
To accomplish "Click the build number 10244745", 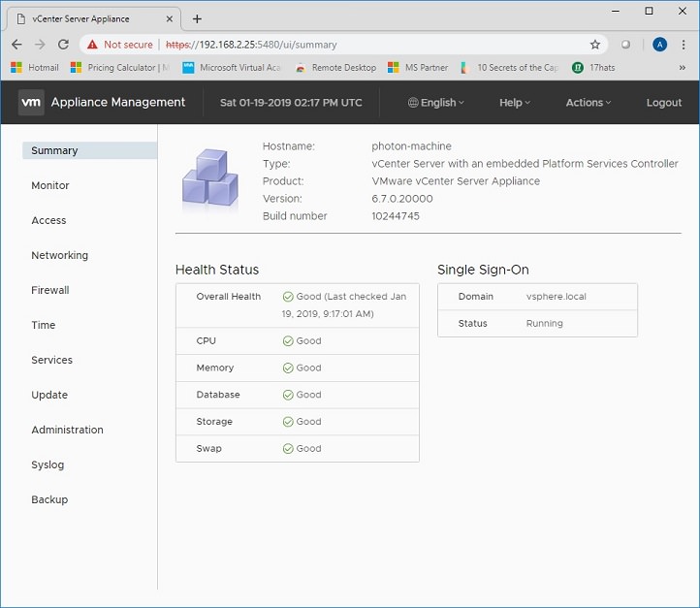I will click(x=396, y=216).
